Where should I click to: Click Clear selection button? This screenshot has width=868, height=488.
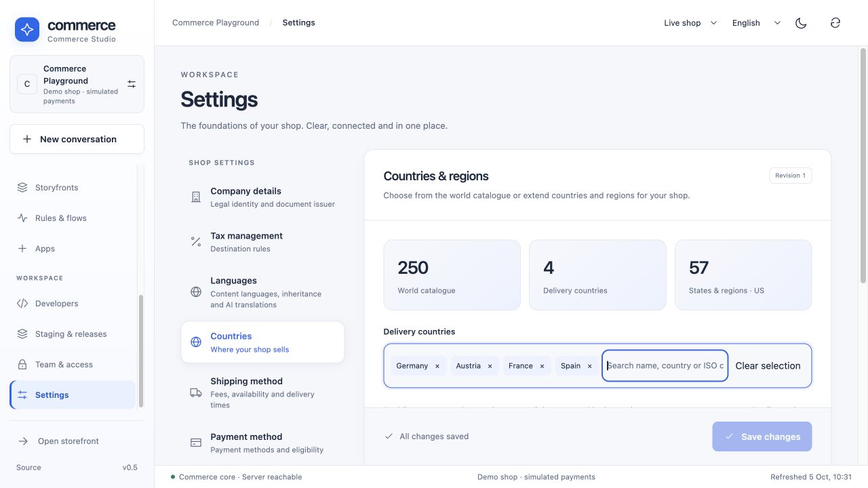point(768,366)
